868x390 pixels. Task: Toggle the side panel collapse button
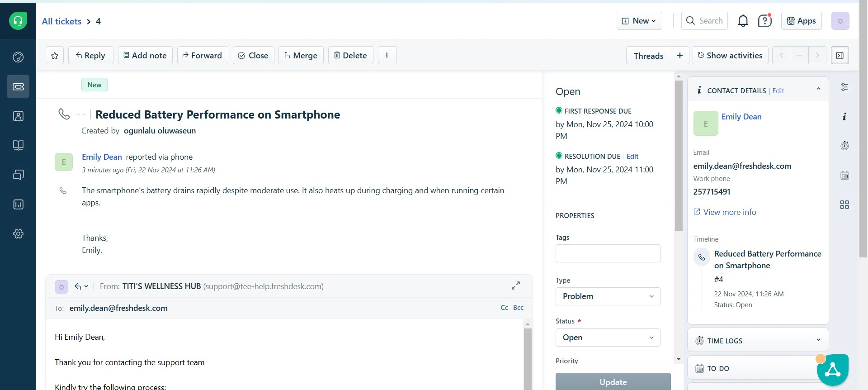[x=840, y=55]
